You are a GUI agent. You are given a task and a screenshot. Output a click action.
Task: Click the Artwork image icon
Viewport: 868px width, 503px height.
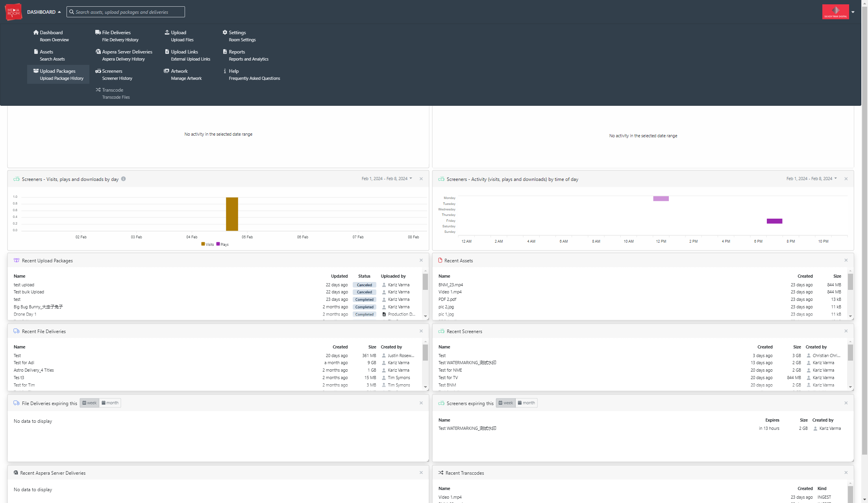167,71
